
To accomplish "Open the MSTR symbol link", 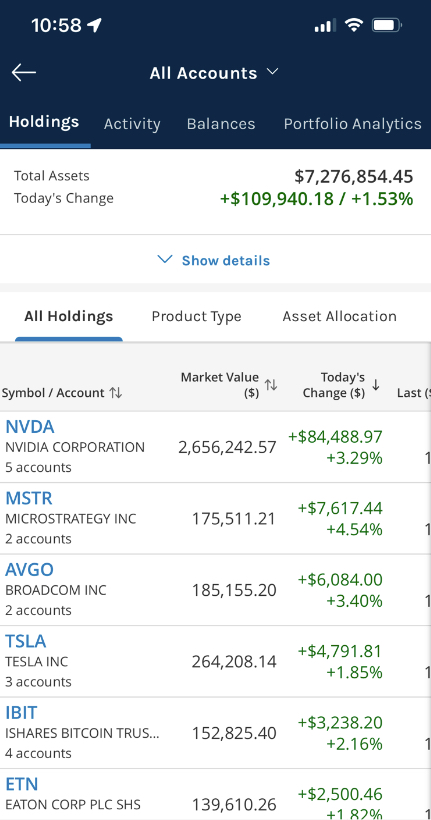I will [x=29, y=498].
